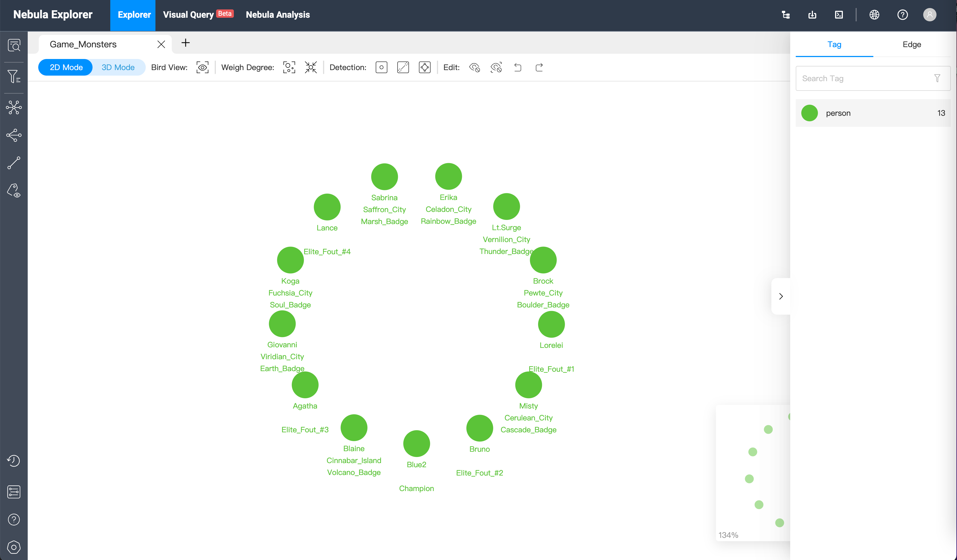Image resolution: width=957 pixels, height=560 pixels.
Task: Click the dangling edge Detection icon
Action: pyautogui.click(x=403, y=68)
